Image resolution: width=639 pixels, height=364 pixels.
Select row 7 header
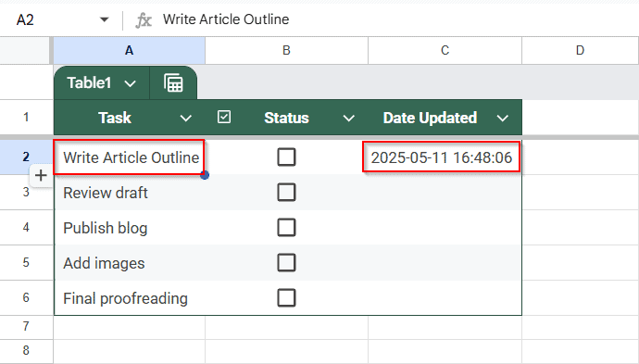pos(26,327)
